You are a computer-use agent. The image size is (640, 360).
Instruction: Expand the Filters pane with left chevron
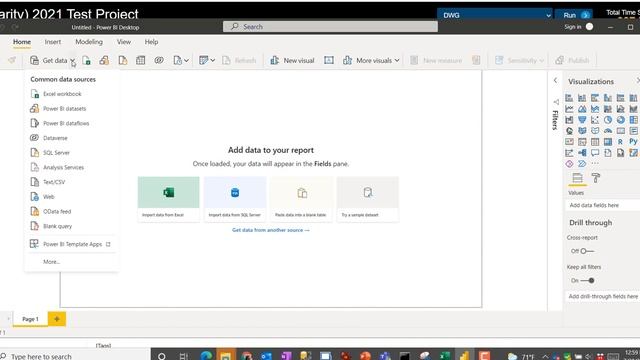[x=556, y=80]
